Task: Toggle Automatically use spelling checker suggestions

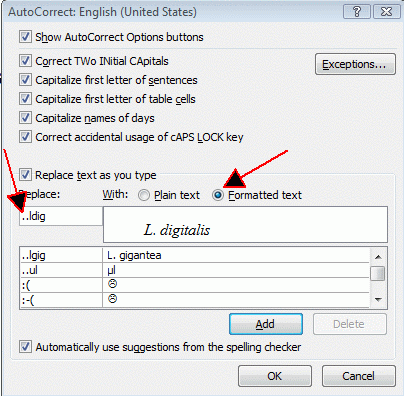Action: tap(25, 347)
